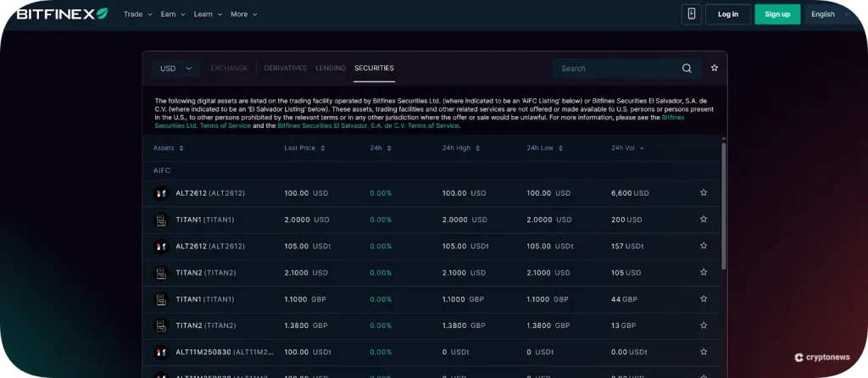Viewport: 868px width, 378px height.
Task: Favorite the TITAN1 USD row star
Action: pos(704,220)
